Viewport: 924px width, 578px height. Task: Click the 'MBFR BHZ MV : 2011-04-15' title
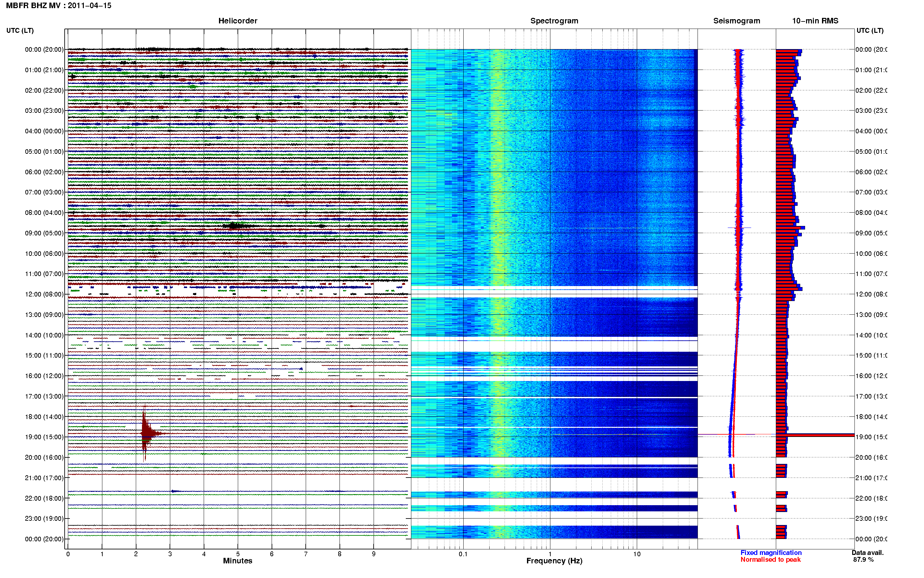58,5
